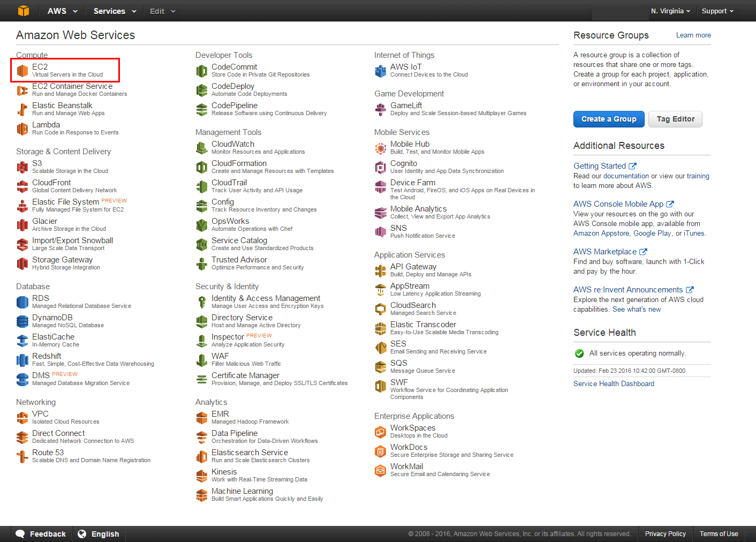Click the RDS database icon

click(22, 302)
